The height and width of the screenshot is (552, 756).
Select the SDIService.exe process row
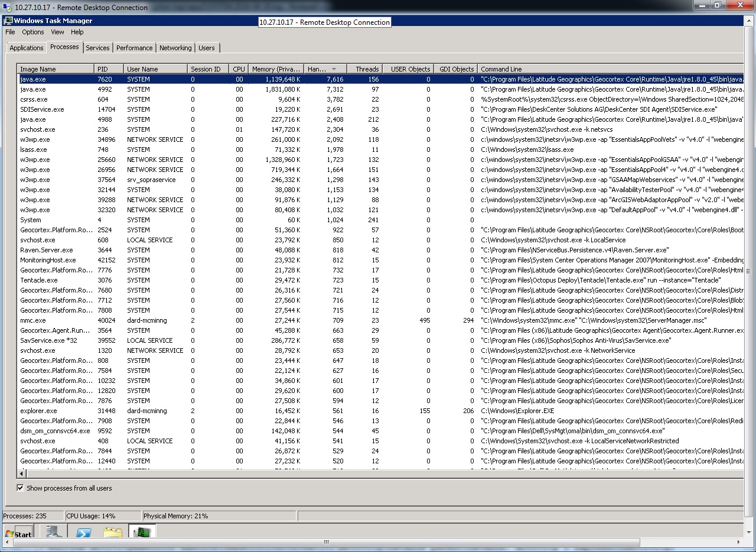click(380, 109)
